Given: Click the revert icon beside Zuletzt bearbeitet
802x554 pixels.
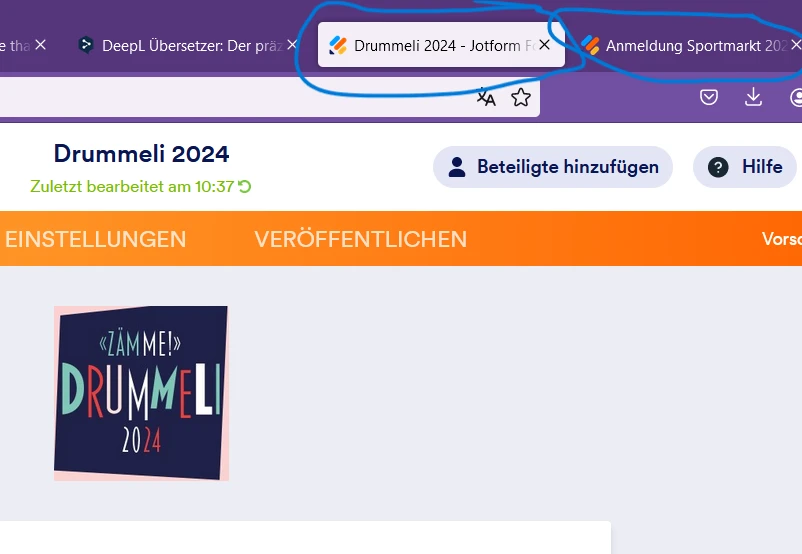Looking at the screenshot, I should click(x=244, y=187).
